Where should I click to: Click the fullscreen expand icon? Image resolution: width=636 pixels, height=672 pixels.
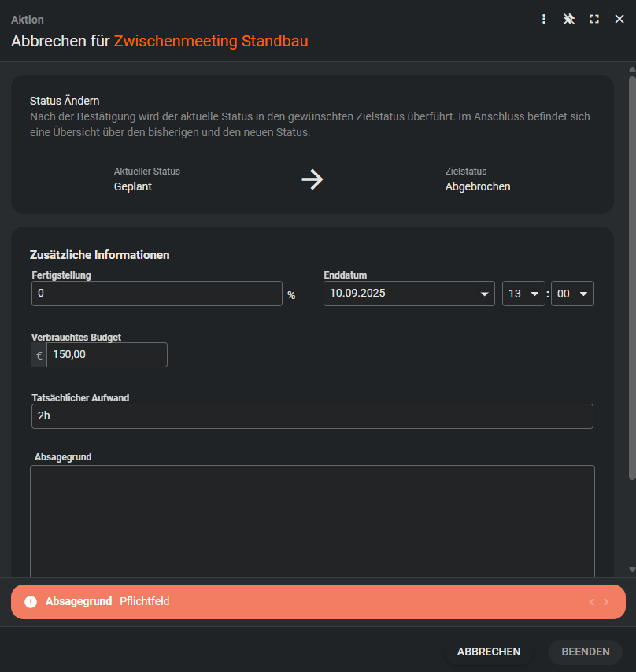pos(594,19)
